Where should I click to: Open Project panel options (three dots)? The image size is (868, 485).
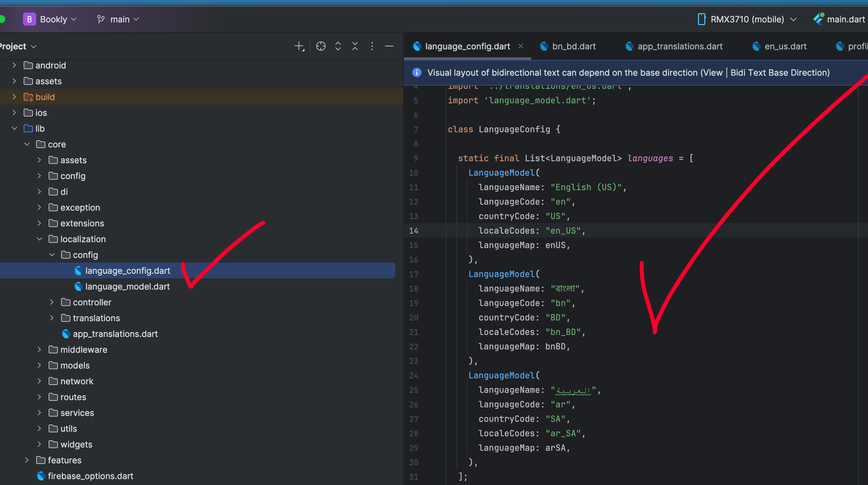[x=372, y=46]
